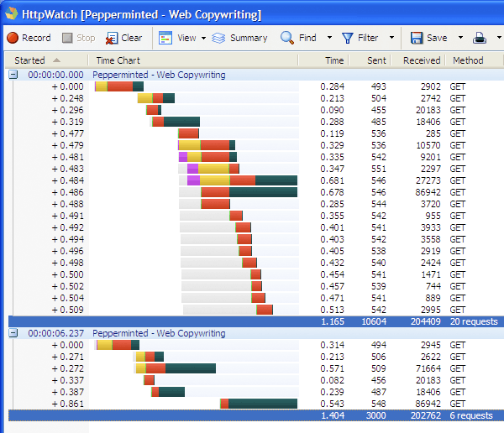
Task: Open the Save dropdown arrow
Action: (x=460, y=38)
